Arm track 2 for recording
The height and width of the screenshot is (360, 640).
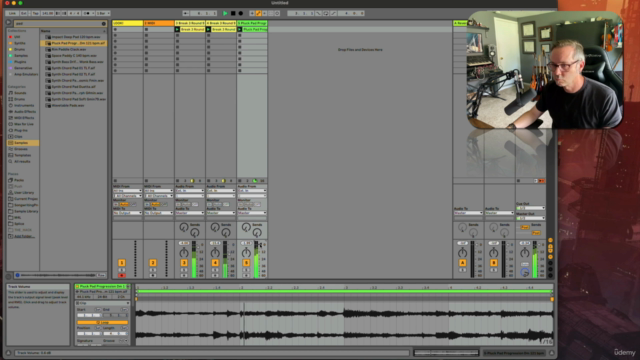[153, 276]
